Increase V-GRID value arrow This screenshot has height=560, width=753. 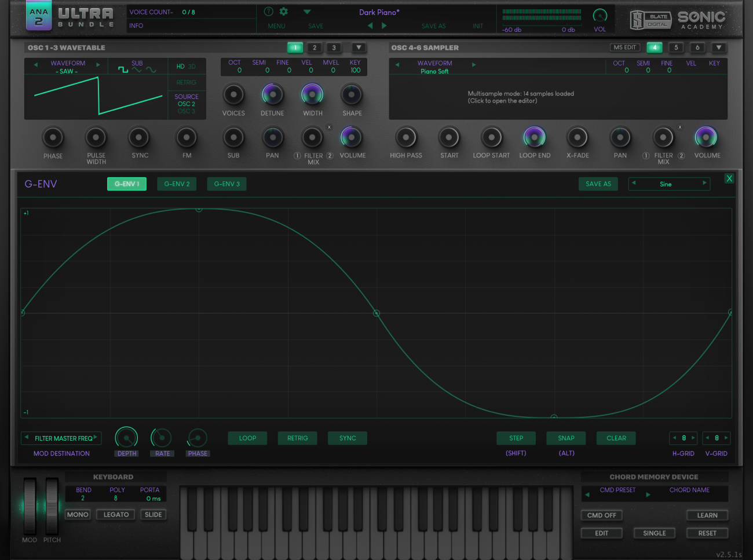726,438
